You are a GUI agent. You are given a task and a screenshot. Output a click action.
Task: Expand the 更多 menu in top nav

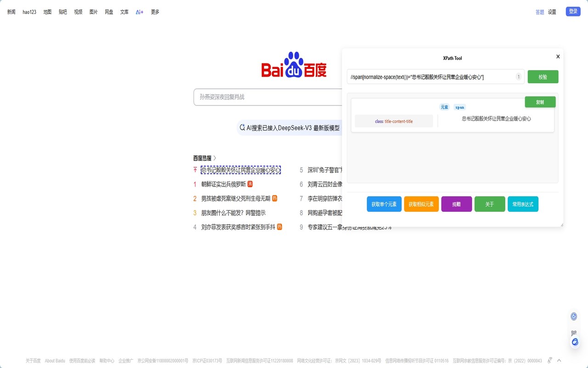(155, 12)
